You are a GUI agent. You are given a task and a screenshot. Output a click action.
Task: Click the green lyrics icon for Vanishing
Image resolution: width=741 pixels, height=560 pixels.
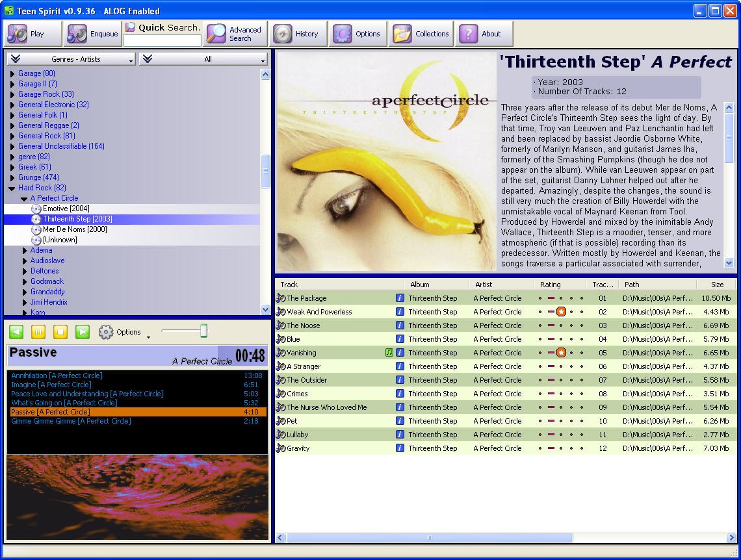coord(389,353)
